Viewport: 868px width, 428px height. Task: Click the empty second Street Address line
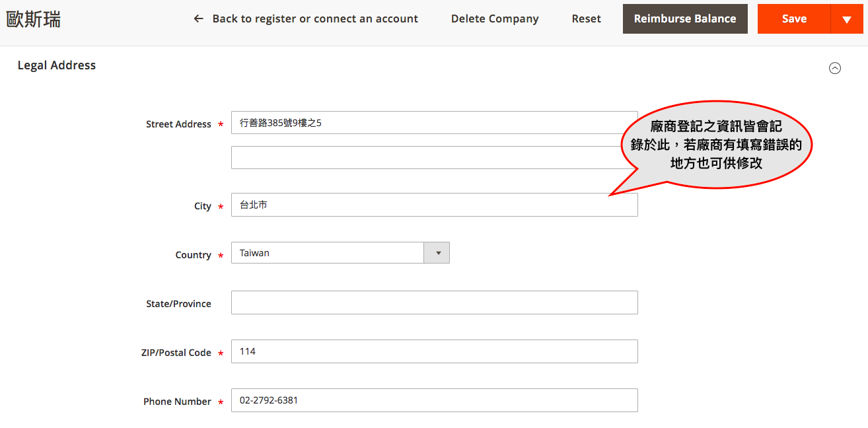423,158
